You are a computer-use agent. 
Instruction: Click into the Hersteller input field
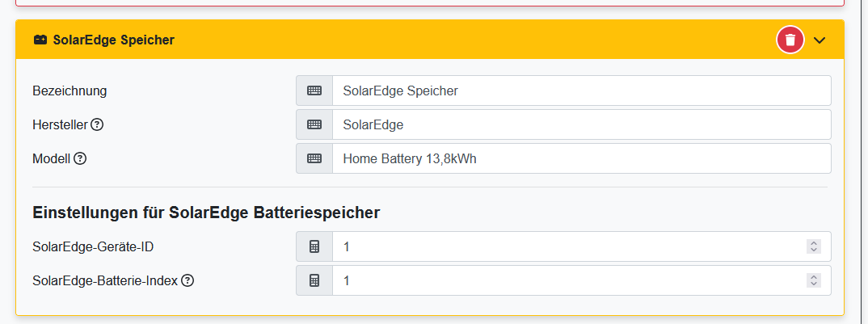(x=580, y=124)
